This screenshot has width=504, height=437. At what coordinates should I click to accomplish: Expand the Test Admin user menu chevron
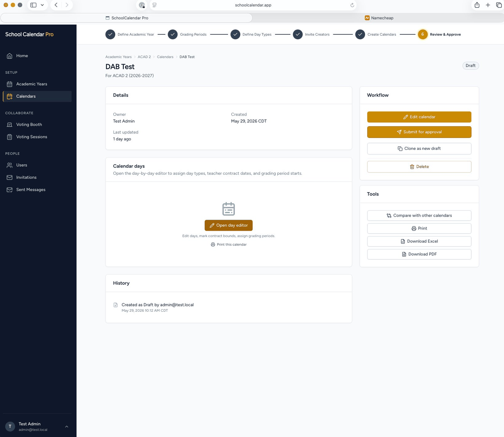(66, 427)
